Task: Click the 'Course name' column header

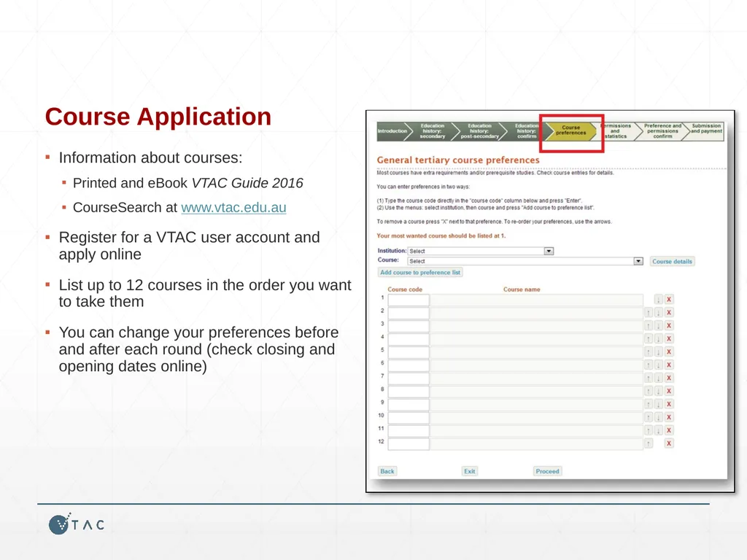Action: pos(522,289)
